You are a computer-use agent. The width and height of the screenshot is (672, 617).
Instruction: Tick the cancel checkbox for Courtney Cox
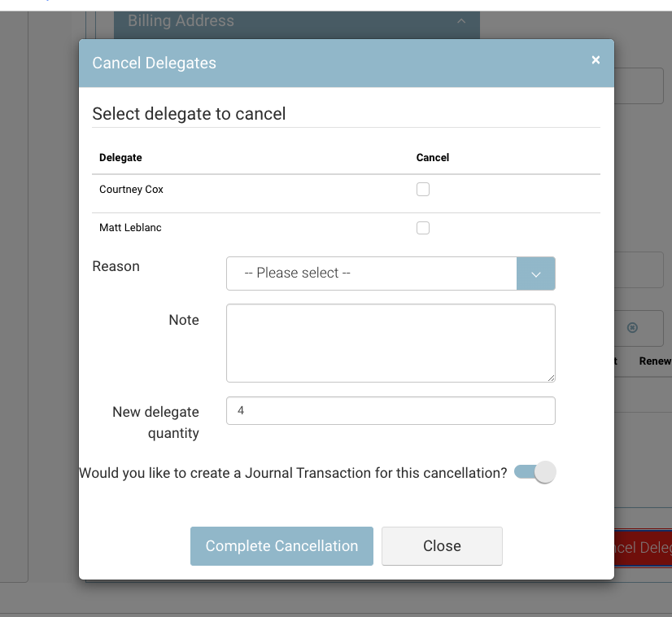coord(423,190)
